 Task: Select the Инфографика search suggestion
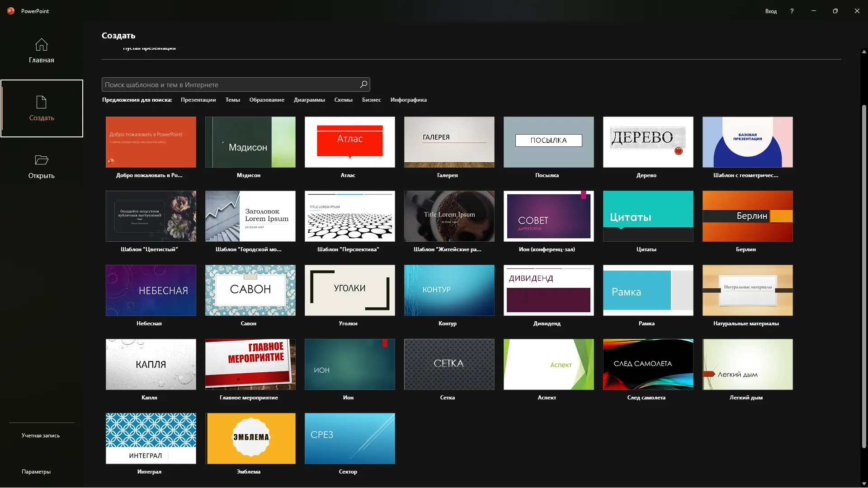tap(408, 100)
